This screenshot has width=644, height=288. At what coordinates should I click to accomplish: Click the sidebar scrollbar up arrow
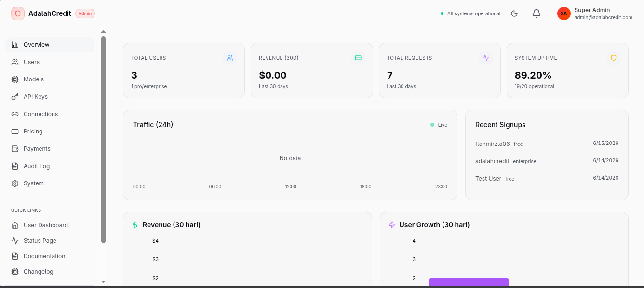tap(103, 32)
